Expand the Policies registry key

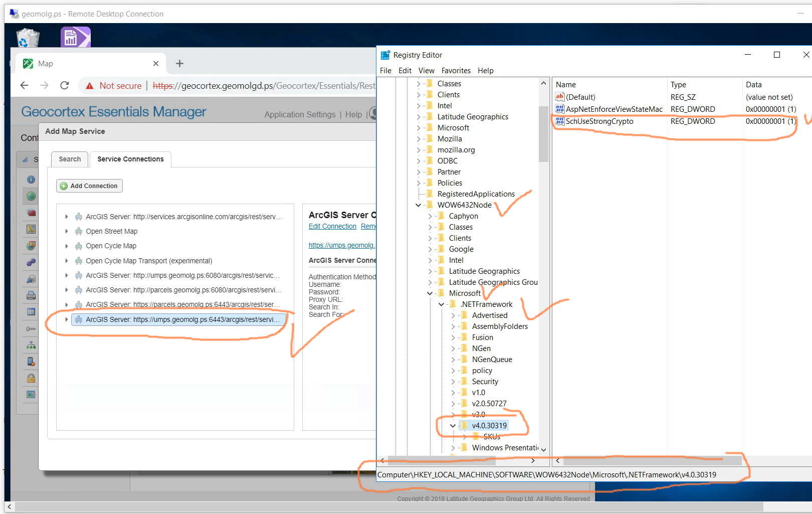418,183
